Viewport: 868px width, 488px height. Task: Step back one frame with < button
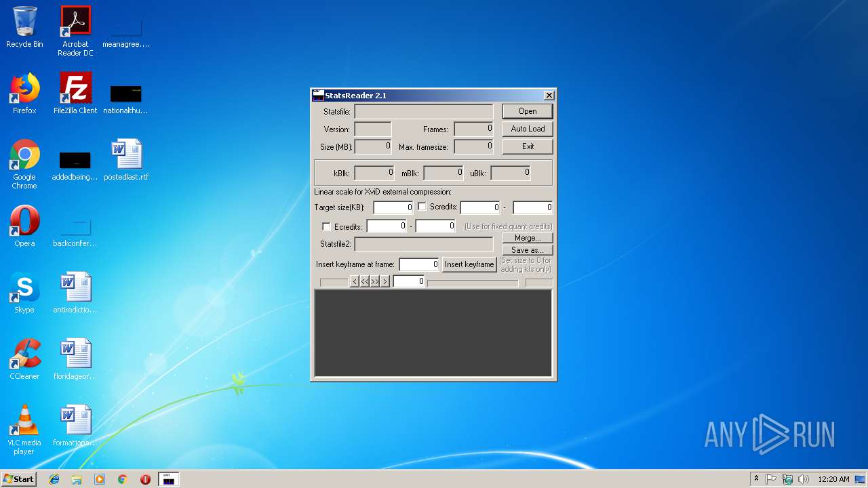coord(354,281)
